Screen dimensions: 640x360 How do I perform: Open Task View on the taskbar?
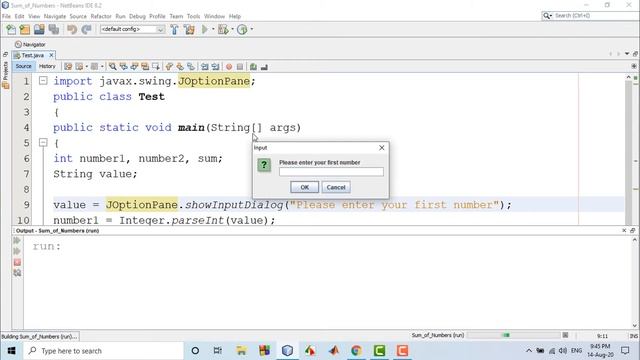point(218,351)
